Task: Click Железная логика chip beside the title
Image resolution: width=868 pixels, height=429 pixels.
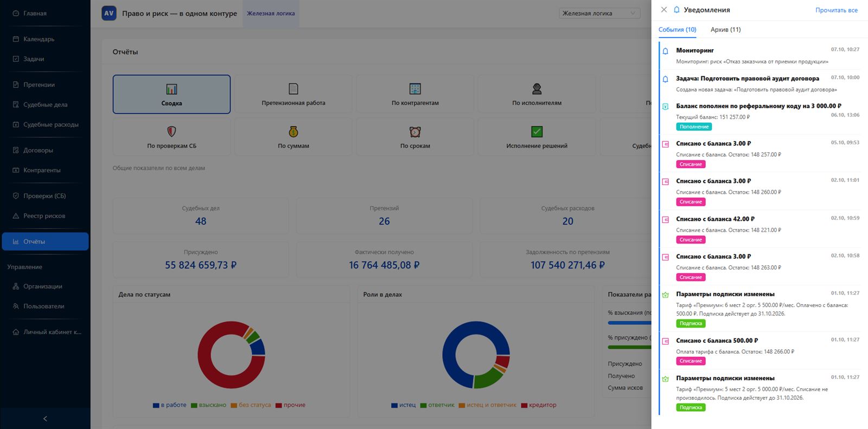Action: coord(271,14)
